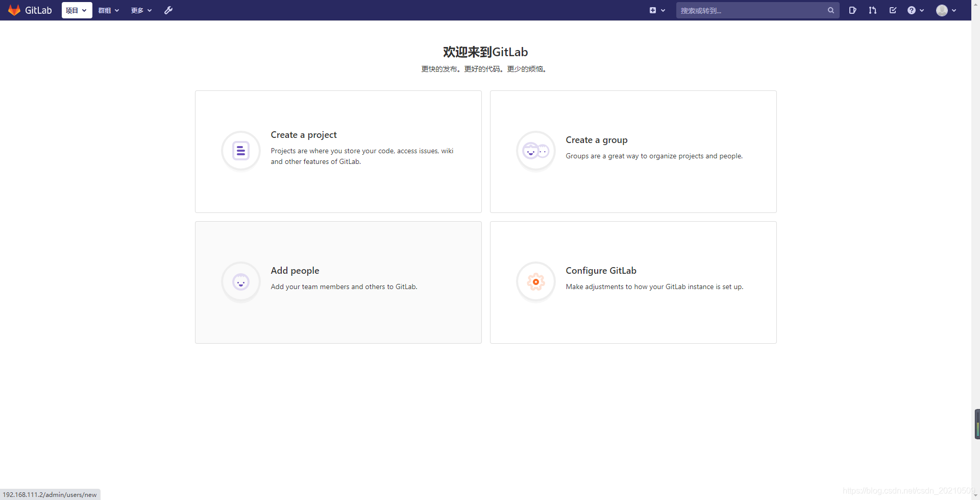Click the Configure GitLab gear icon

536,281
